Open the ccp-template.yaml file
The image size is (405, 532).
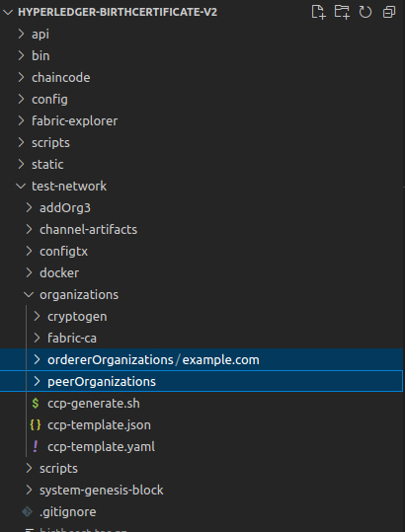click(x=102, y=447)
